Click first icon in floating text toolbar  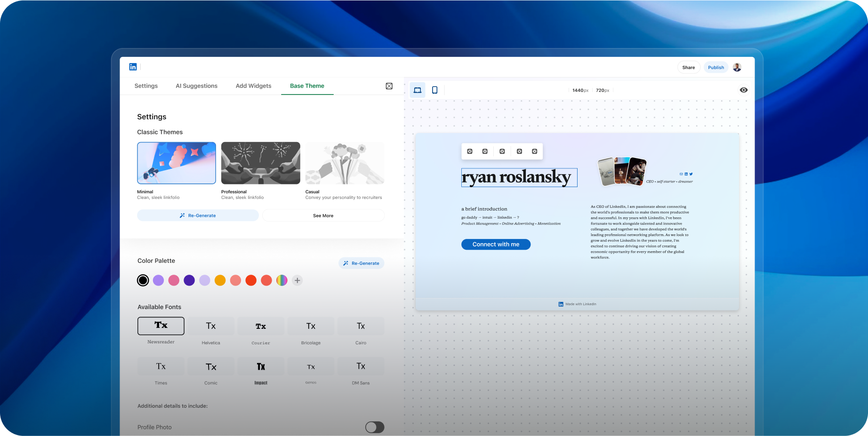pos(470,151)
